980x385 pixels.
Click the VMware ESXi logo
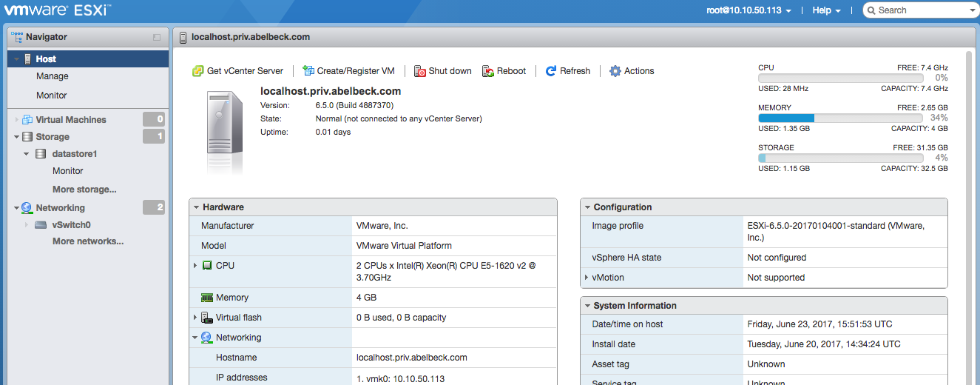[58, 10]
